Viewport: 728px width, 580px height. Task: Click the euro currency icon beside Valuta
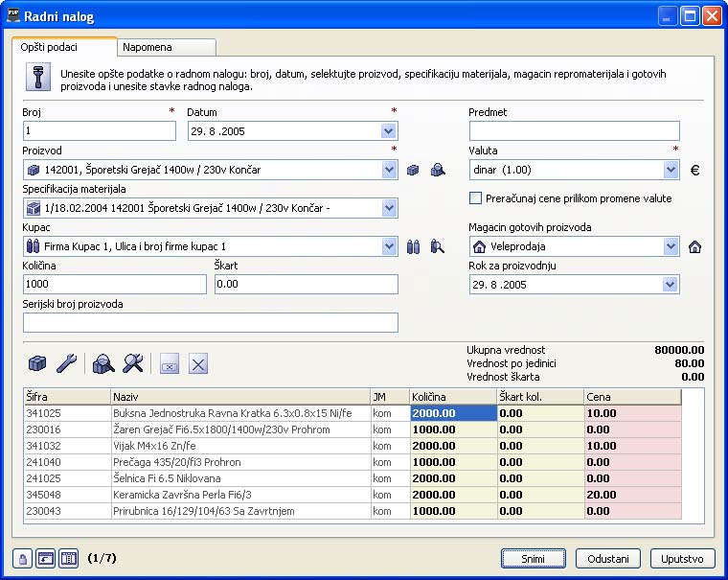tap(694, 170)
